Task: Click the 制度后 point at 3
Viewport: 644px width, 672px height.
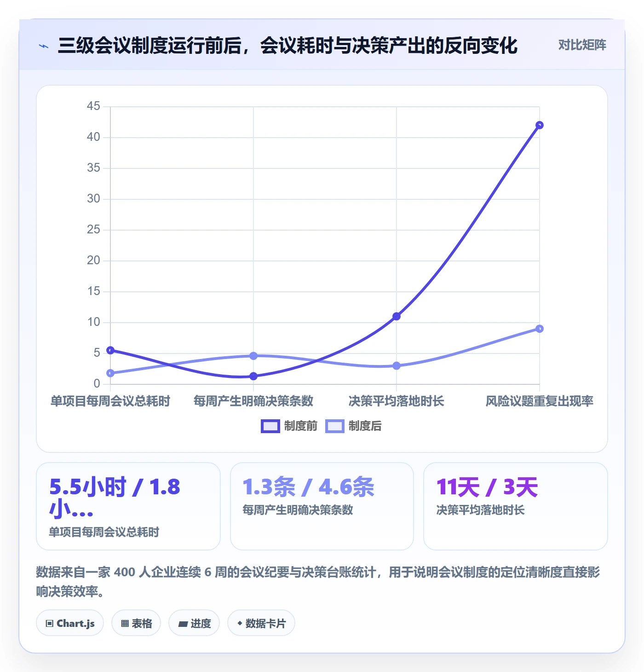Action: (x=397, y=366)
